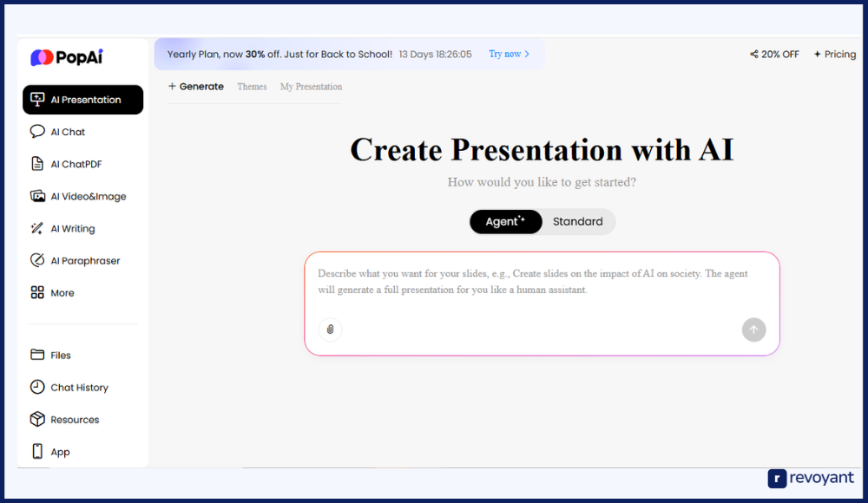Screen dimensions: 868x503
Task: Open the Pricing page
Action: click(x=834, y=55)
